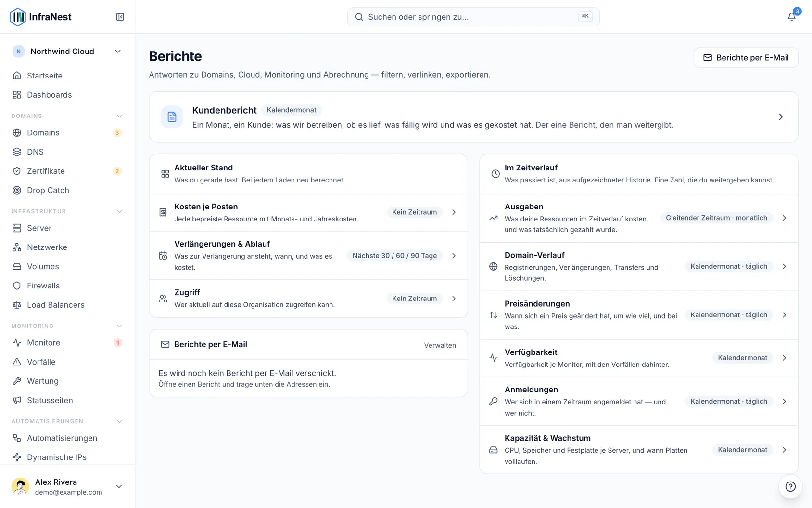812x508 pixels.
Task: Click the Berichte page title
Action: (x=175, y=56)
